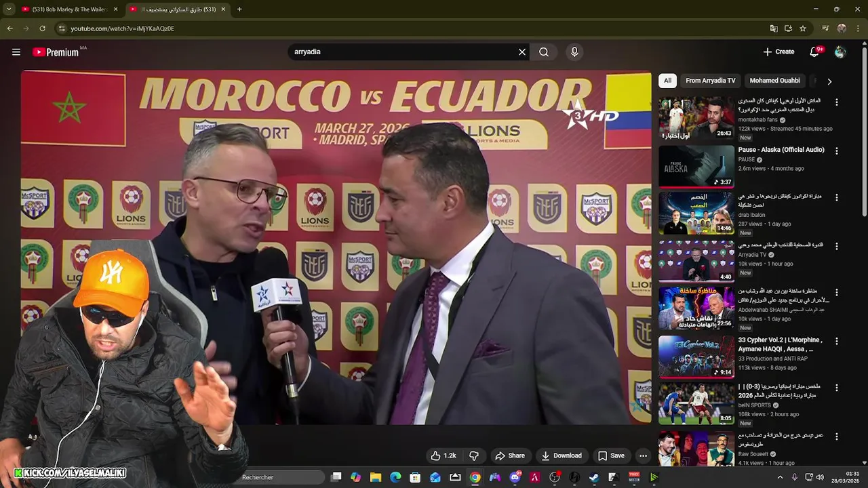868x488 pixels.
Task: Share the video
Action: tap(509, 455)
